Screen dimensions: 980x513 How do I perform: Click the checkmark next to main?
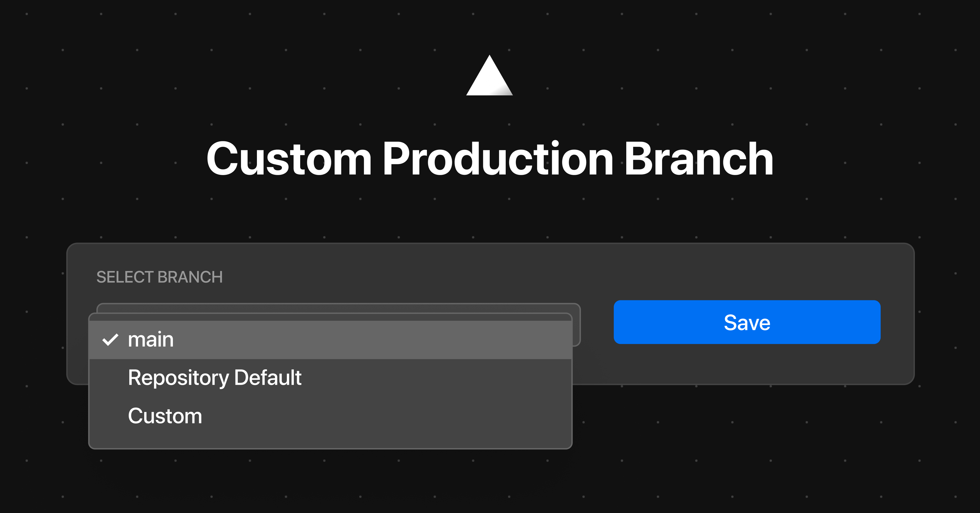pos(110,339)
